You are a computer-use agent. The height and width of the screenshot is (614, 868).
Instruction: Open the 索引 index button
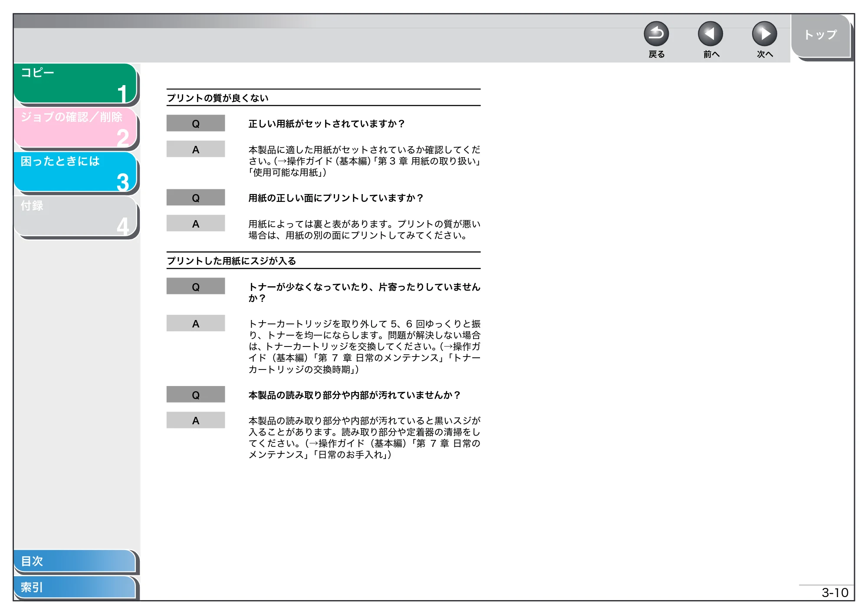75,587
